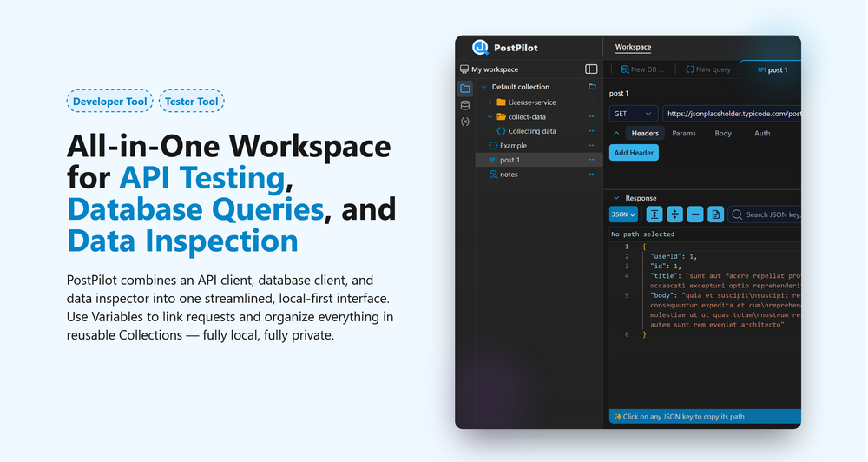The image size is (868, 462).
Task: Click the "Click on any JSON key" hint bar
Action: coord(705,417)
